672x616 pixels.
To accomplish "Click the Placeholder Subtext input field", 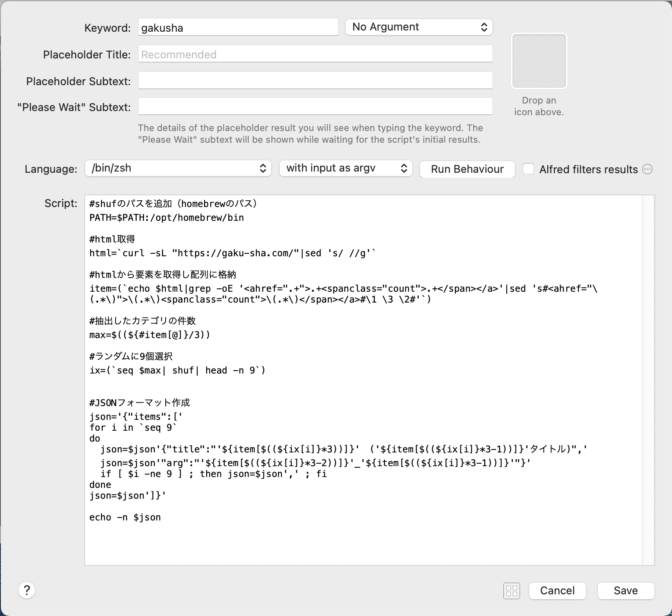I will coord(315,81).
